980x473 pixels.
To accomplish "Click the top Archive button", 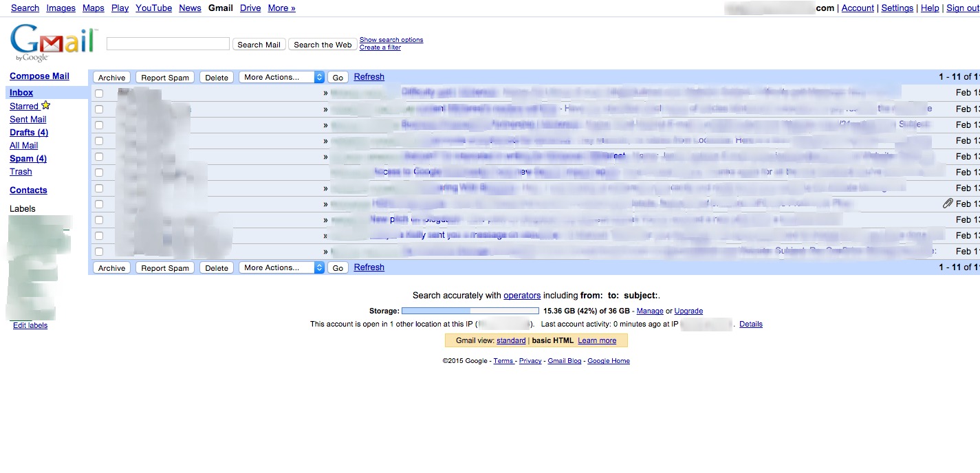I will [x=111, y=78].
